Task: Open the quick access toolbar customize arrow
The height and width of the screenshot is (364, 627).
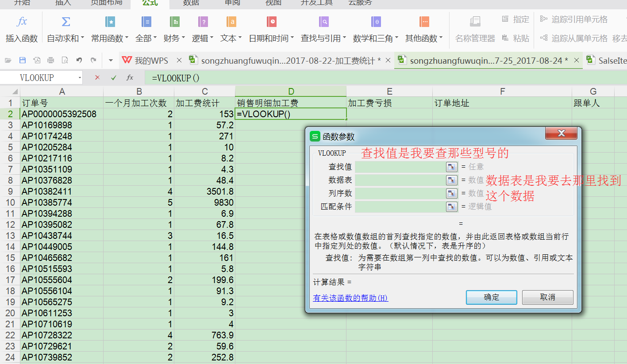Action: pos(110,60)
